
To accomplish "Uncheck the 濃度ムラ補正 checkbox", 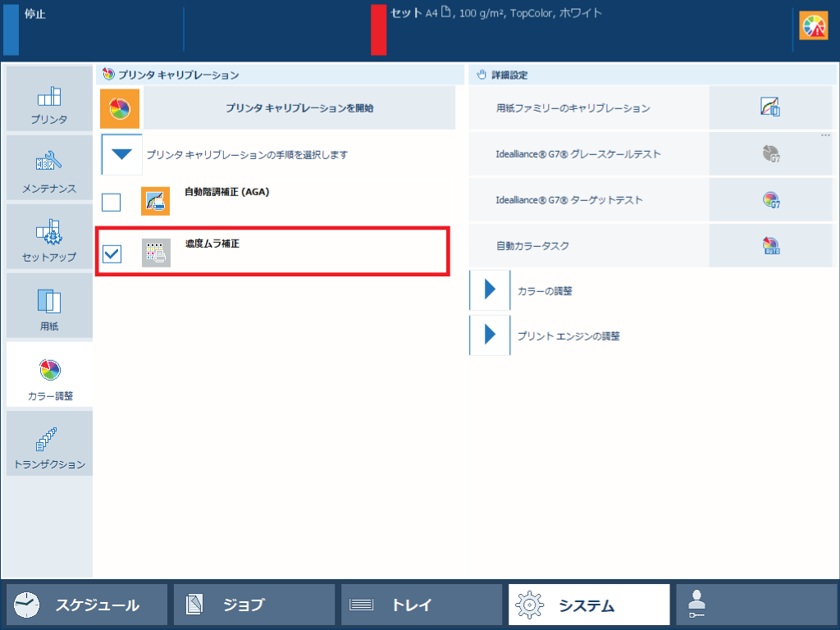I will coord(112,253).
